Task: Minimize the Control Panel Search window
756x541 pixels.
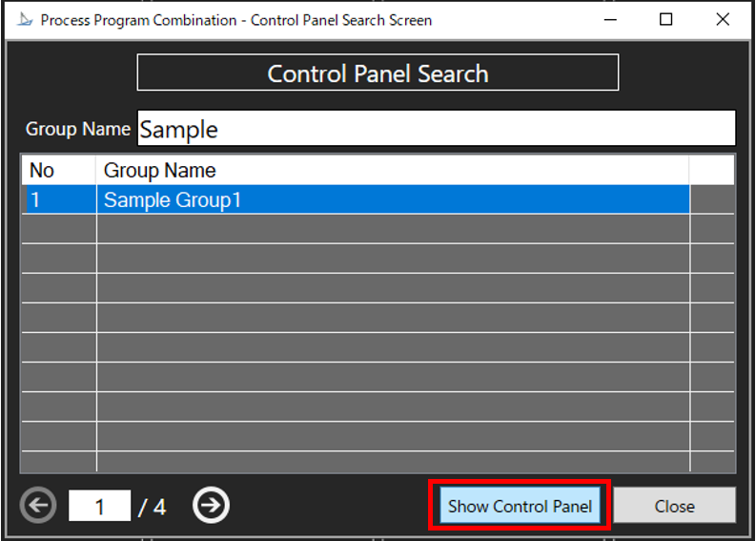Action: pyautogui.click(x=609, y=20)
